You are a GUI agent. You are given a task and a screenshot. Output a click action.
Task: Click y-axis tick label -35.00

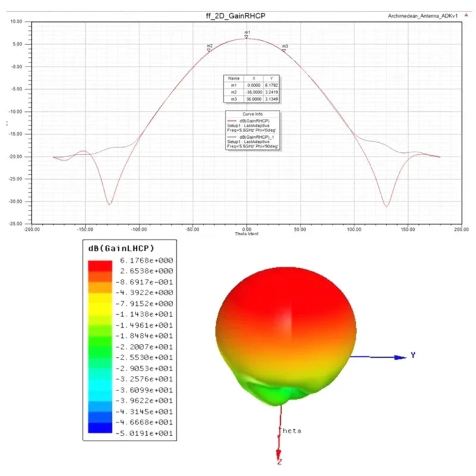coord(16,224)
